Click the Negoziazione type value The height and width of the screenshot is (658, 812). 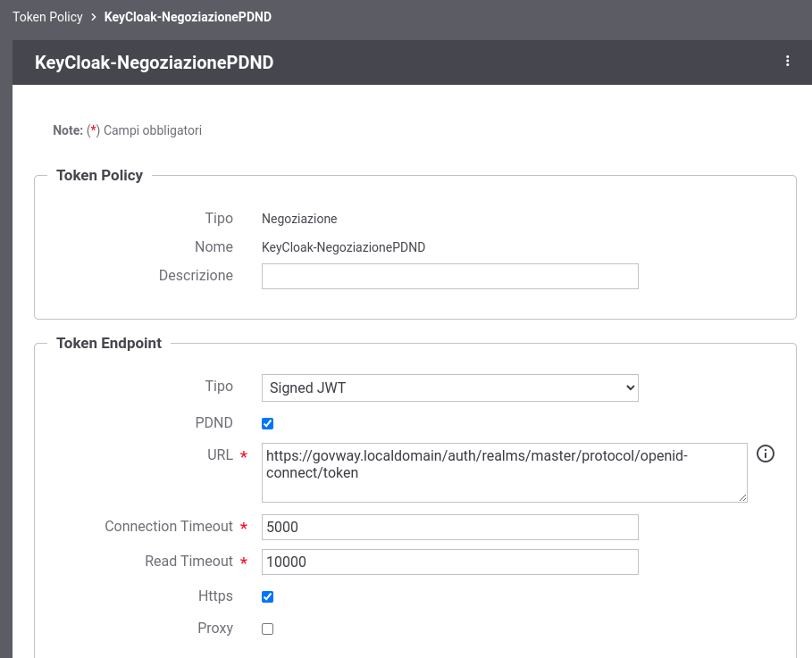tap(299, 219)
